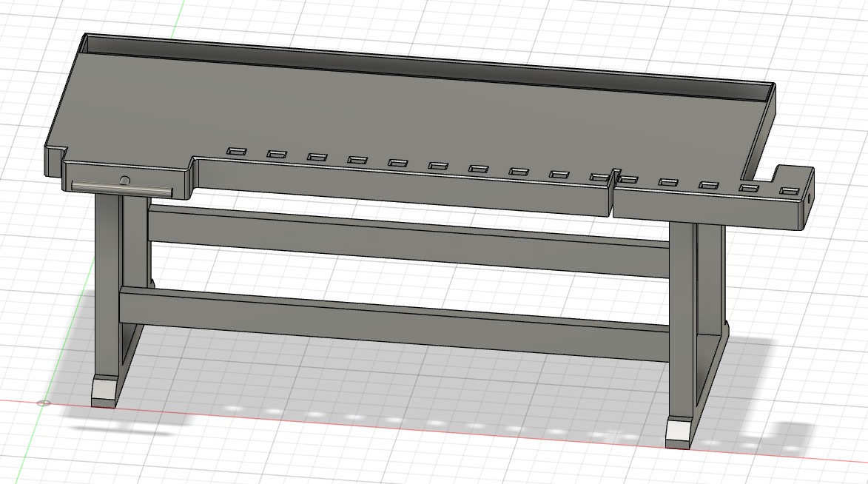Select the white foot of the left leg
Screen dimensions: 868x484
pyautogui.click(x=104, y=391)
